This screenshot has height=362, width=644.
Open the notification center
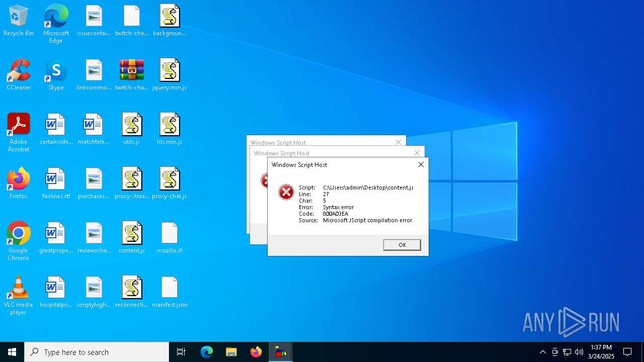pyautogui.click(x=627, y=352)
